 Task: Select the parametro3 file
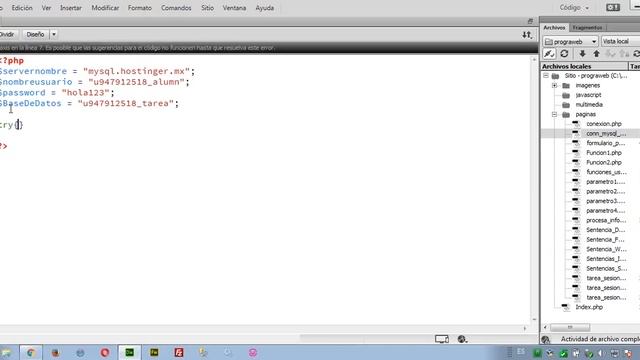606,201
